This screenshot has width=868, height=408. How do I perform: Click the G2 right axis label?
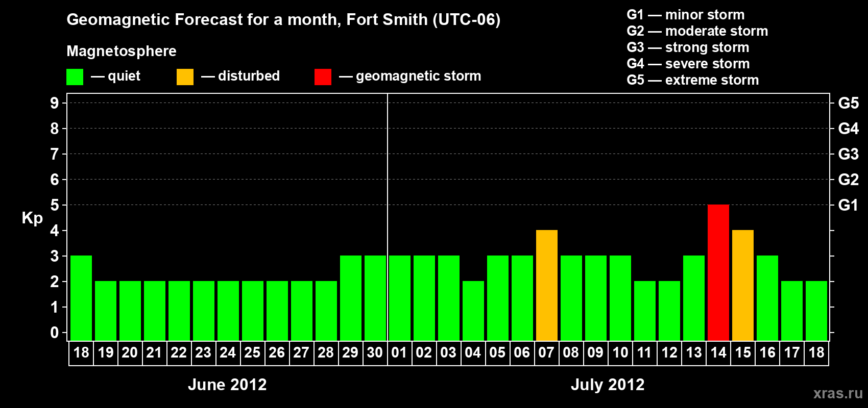[x=849, y=180]
